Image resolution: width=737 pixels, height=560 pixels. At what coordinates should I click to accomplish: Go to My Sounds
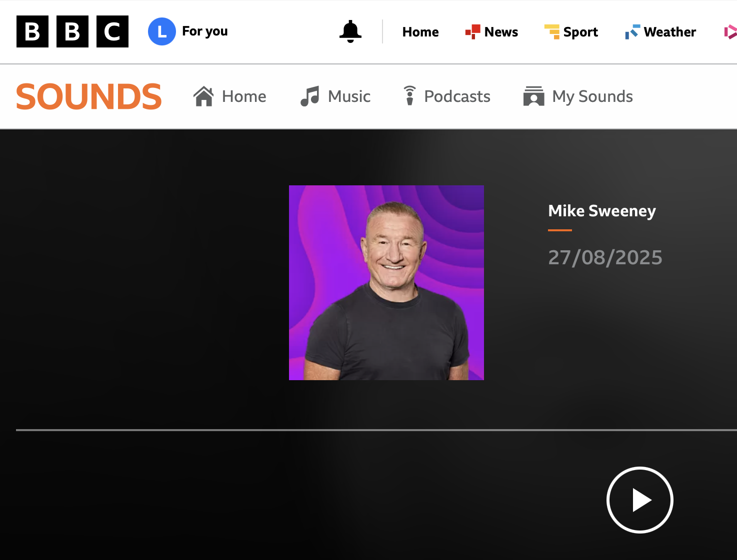tap(578, 96)
